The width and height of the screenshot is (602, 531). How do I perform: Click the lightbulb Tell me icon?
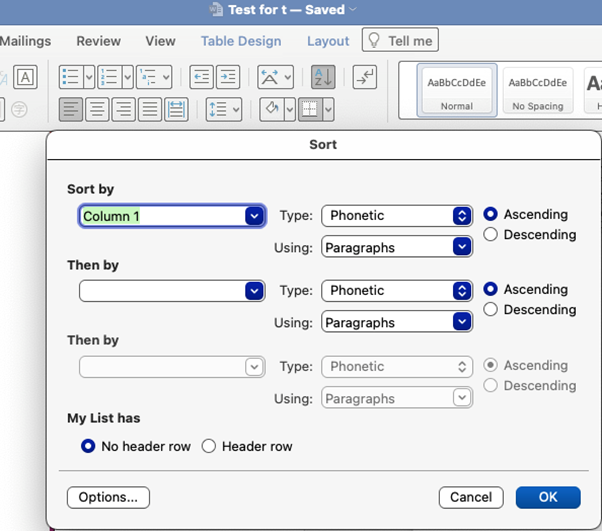tap(374, 40)
